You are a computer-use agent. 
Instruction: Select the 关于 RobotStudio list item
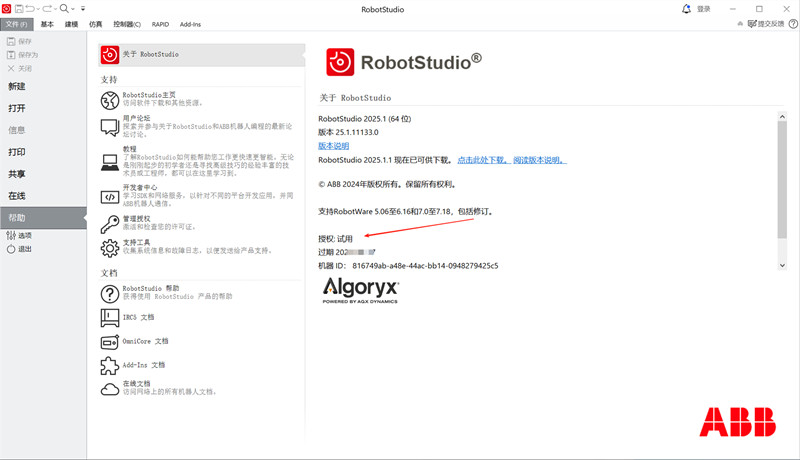click(x=202, y=55)
